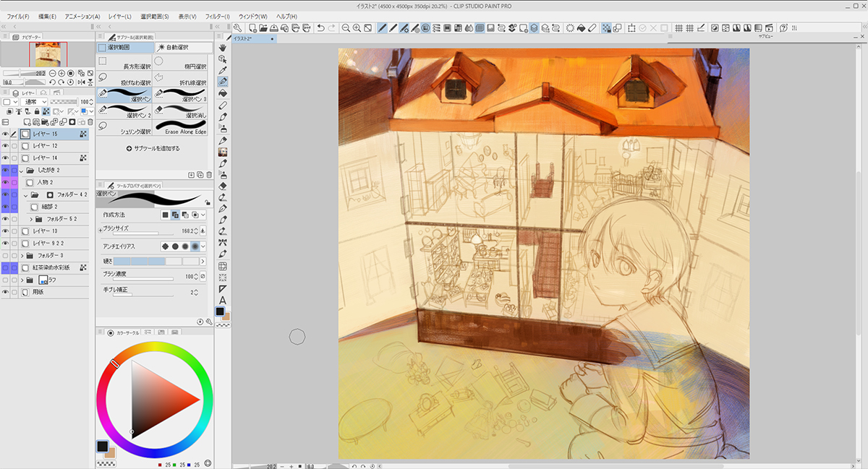Select the Text tool in the toolbox
Viewport: 868px width, 469px height.
[x=224, y=300]
